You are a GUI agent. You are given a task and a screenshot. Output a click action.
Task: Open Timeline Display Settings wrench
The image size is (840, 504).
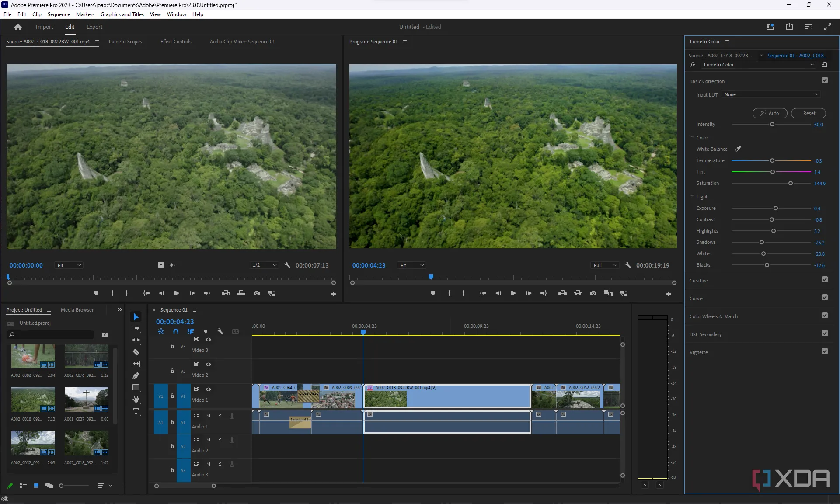(x=220, y=331)
